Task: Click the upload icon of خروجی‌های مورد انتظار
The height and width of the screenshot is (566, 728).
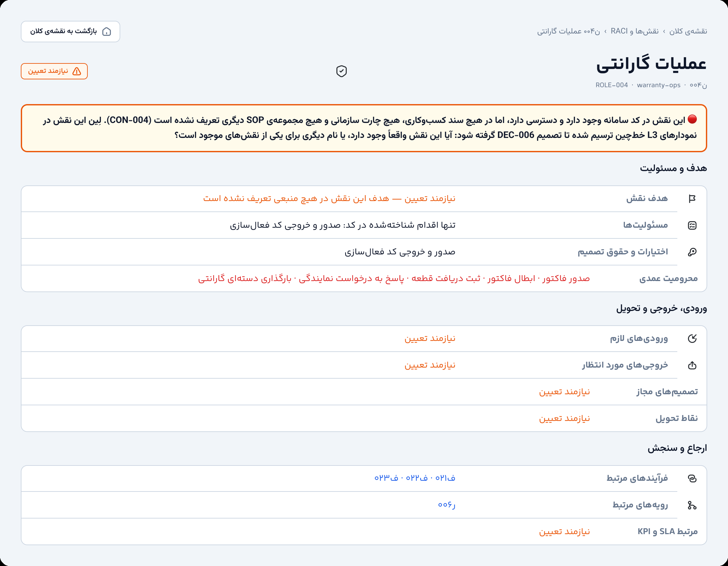Action: tap(692, 365)
